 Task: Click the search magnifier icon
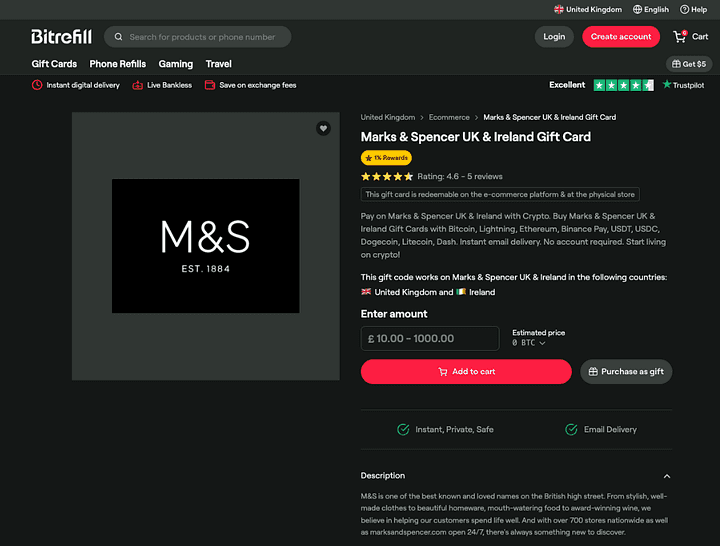tap(118, 37)
